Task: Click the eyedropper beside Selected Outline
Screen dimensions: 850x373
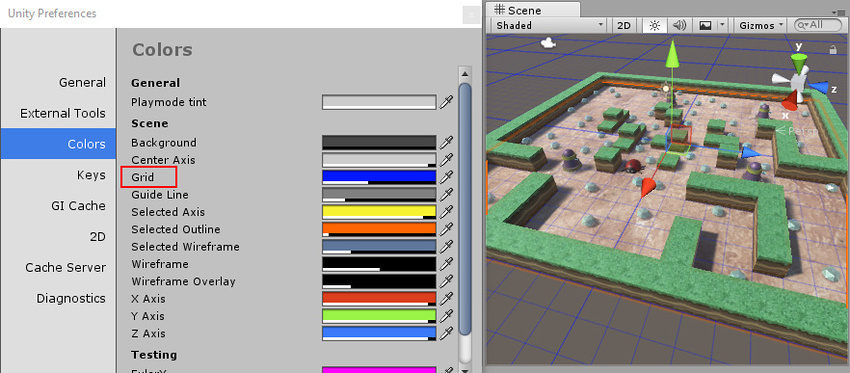Action: click(446, 229)
